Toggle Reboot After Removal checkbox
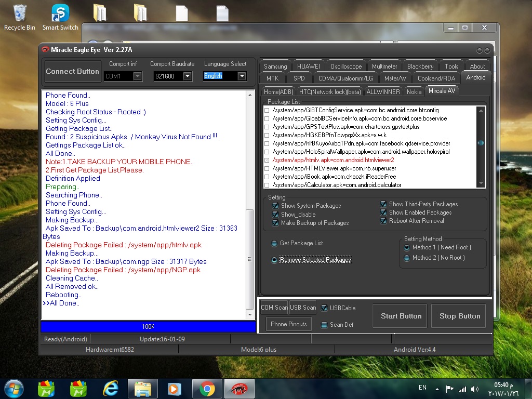The width and height of the screenshot is (532, 399). click(383, 221)
